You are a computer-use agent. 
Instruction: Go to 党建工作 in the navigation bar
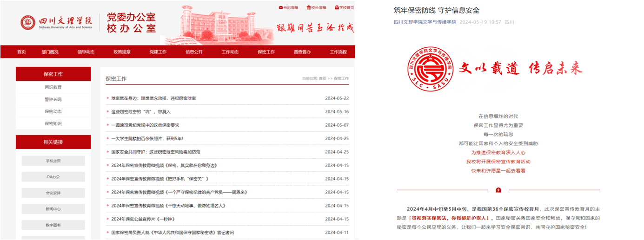(x=158, y=52)
